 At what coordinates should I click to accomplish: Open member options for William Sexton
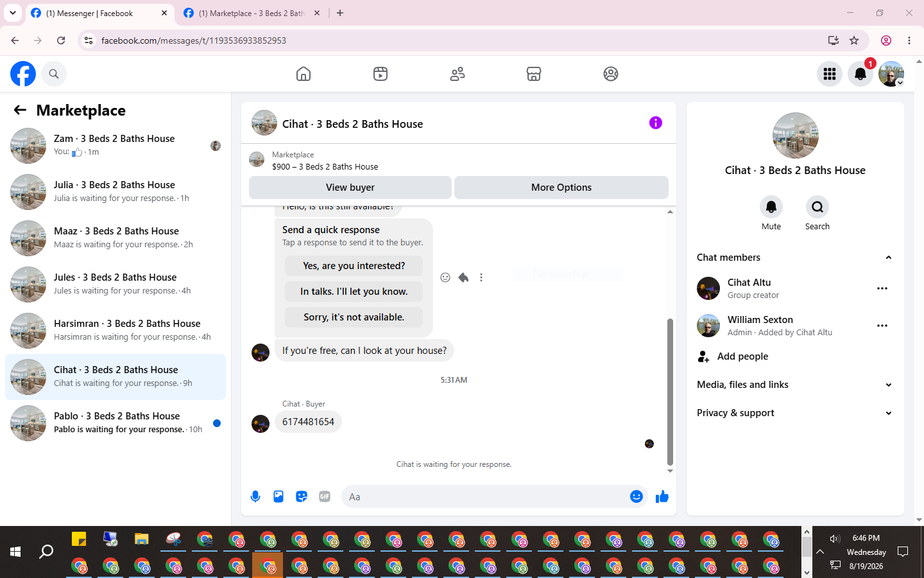point(882,326)
